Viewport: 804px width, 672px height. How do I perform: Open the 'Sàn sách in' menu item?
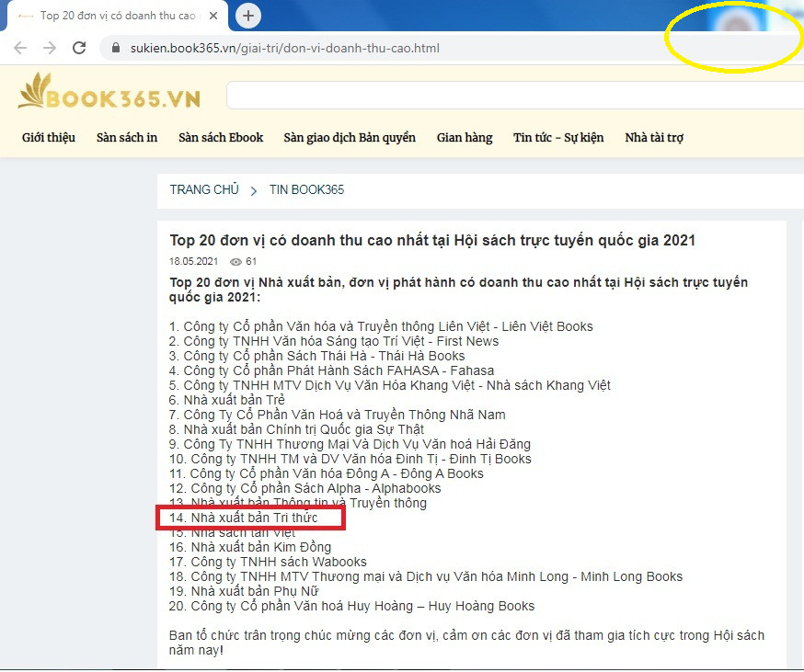point(127,137)
